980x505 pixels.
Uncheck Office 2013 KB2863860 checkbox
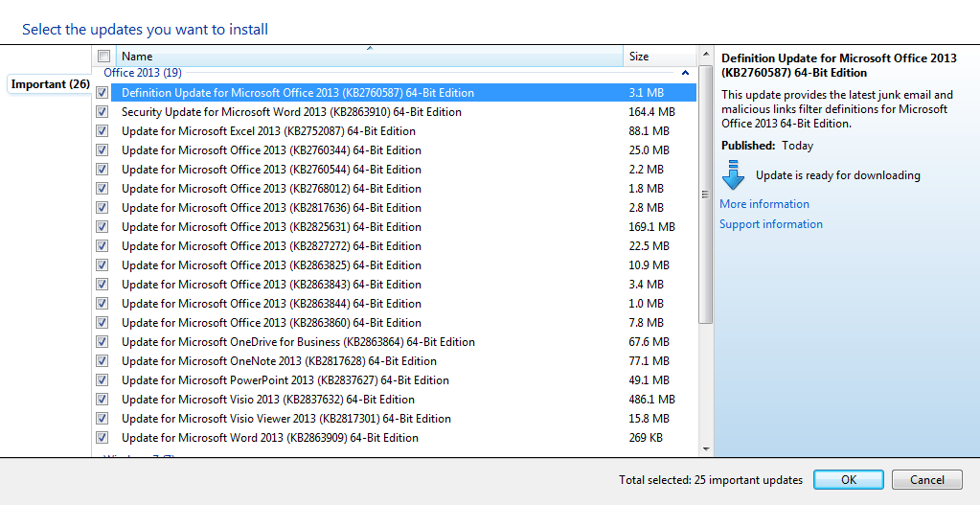point(102,323)
